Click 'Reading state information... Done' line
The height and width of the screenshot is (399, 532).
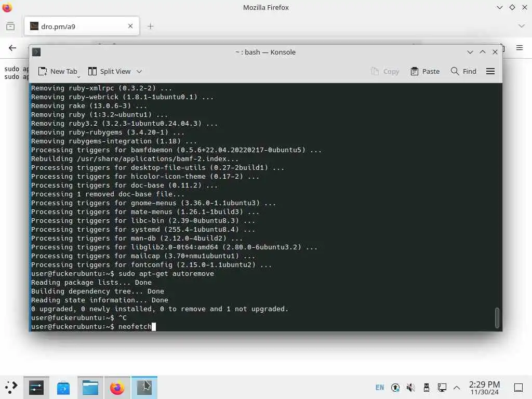click(99, 300)
